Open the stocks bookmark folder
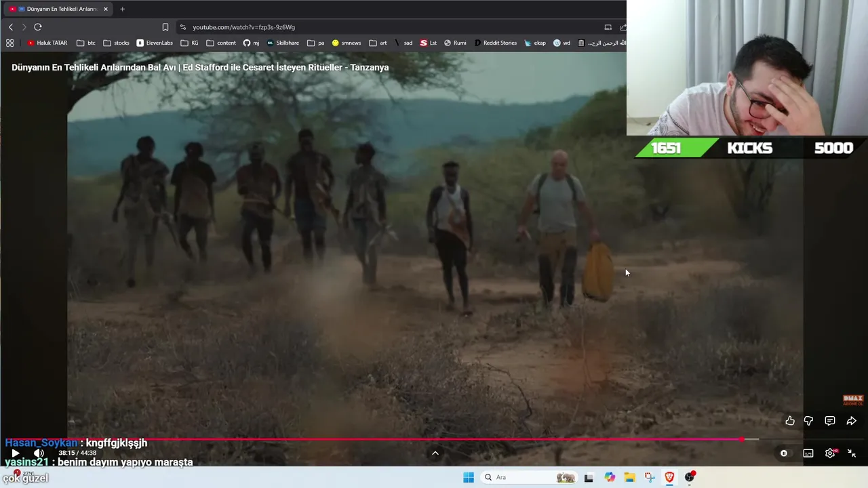The width and height of the screenshot is (868, 488). (x=116, y=43)
